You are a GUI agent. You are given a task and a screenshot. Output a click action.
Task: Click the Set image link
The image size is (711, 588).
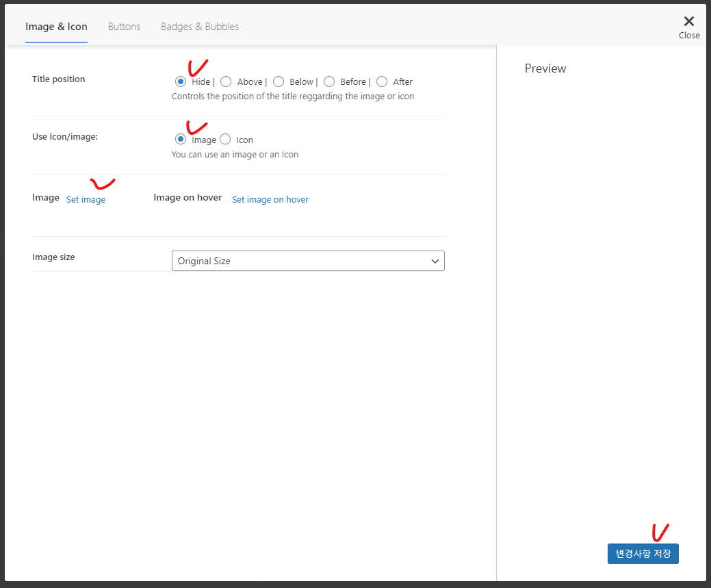click(x=86, y=200)
